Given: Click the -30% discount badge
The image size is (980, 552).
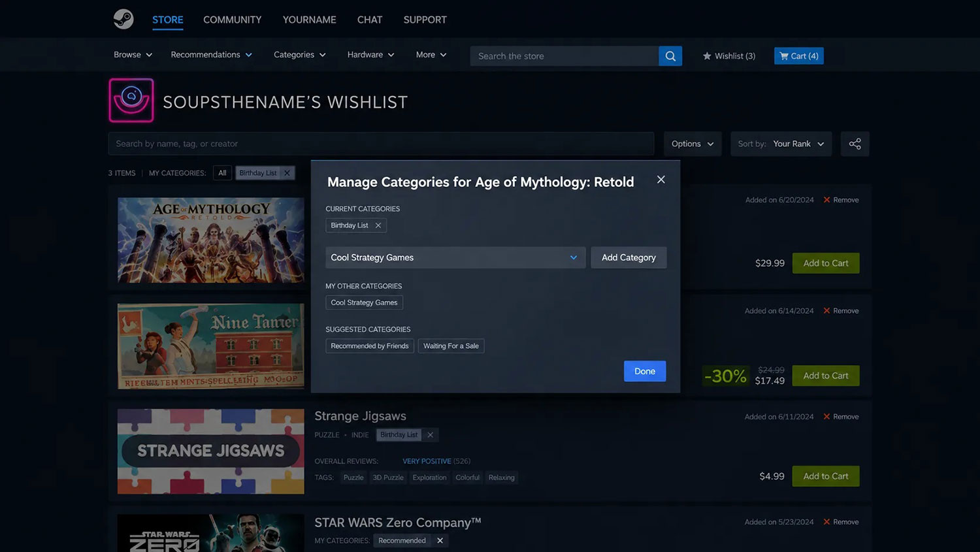Looking at the screenshot, I should click(725, 376).
